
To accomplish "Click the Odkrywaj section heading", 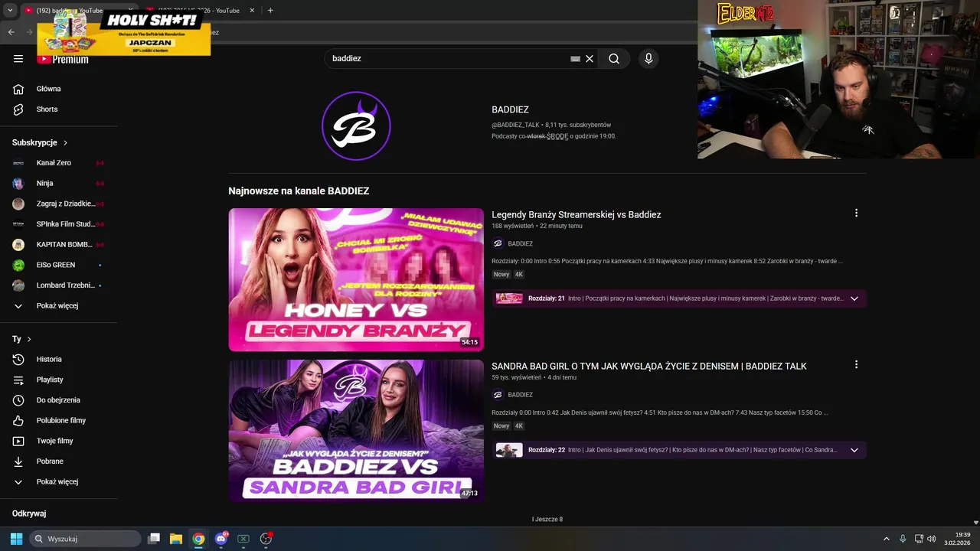I will (29, 514).
